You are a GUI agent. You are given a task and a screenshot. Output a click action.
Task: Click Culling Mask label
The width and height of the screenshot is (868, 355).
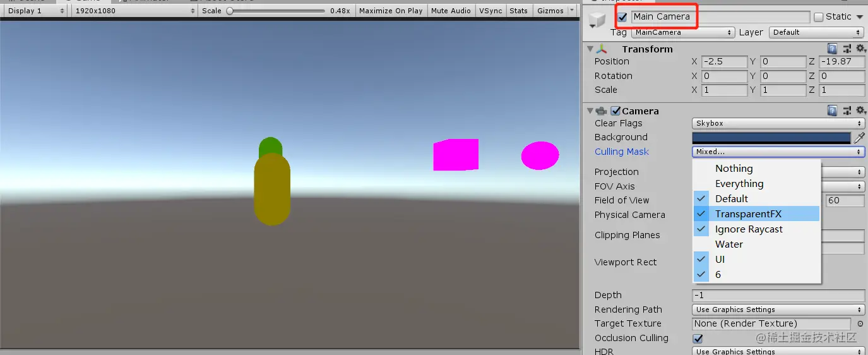tap(621, 152)
